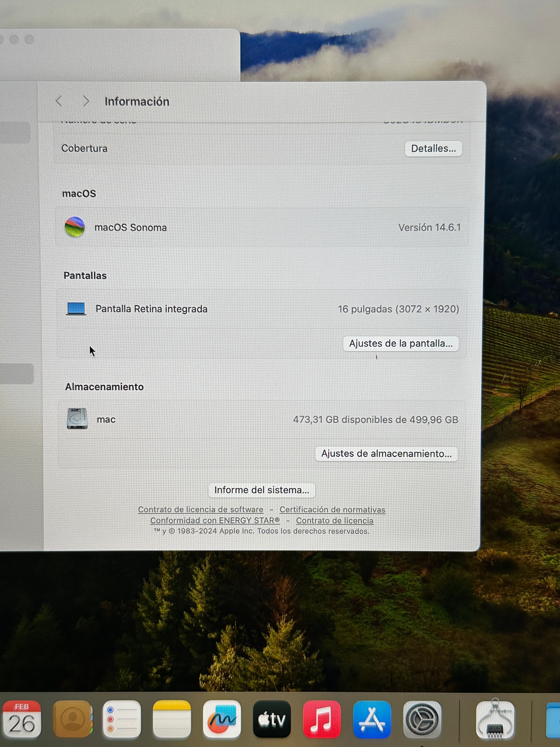Open coverage Detalles… button

[x=433, y=149]
